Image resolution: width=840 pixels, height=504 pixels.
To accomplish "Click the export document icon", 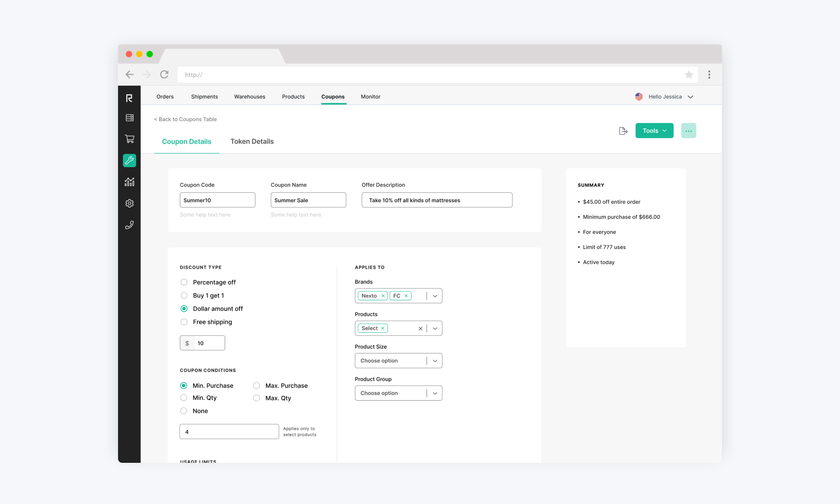I will click(623, 131).
